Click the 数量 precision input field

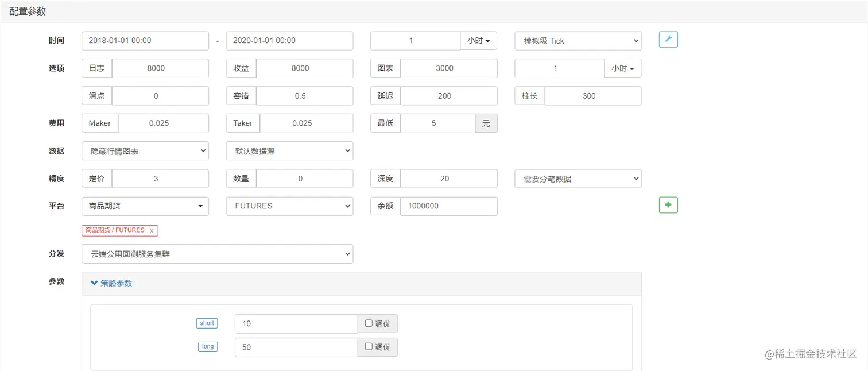(304, 179)
